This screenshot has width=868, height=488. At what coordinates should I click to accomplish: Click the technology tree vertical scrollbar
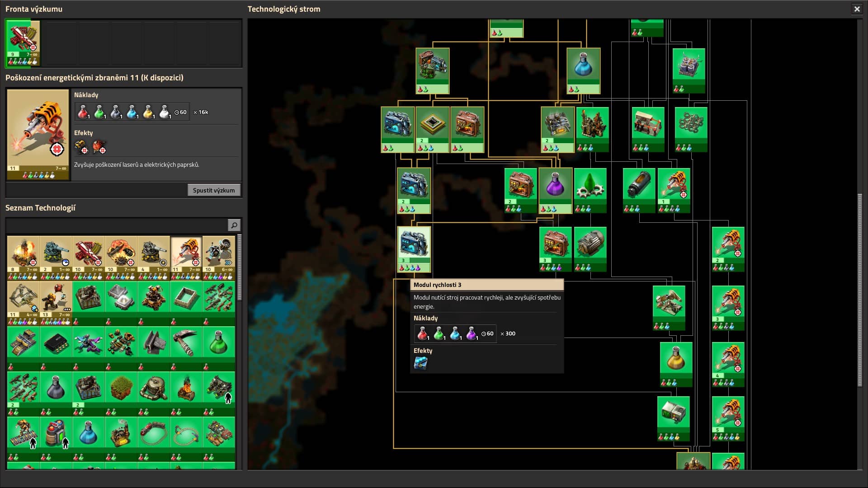click(860, 290)
